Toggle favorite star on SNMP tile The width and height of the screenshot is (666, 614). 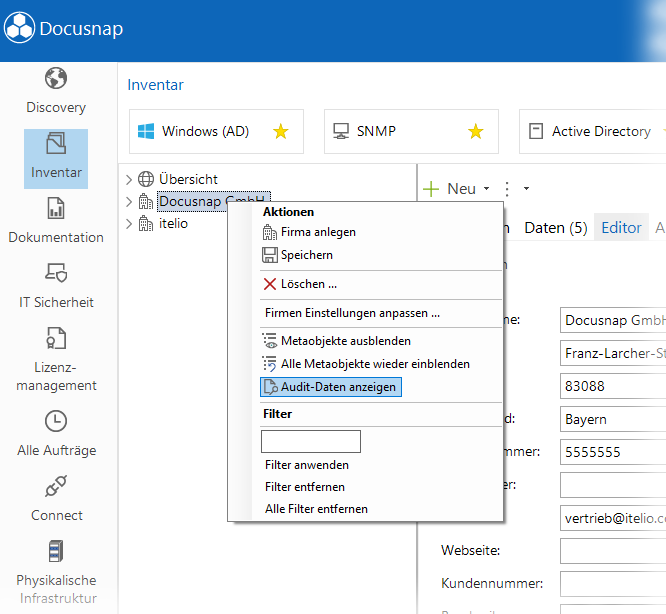476,131
